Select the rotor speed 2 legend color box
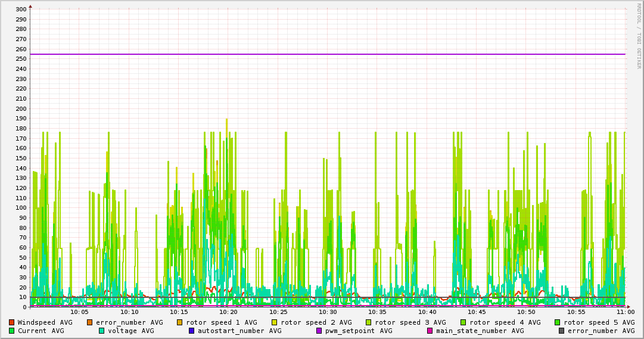Screen dimensions: 644x339 point(275,322)
